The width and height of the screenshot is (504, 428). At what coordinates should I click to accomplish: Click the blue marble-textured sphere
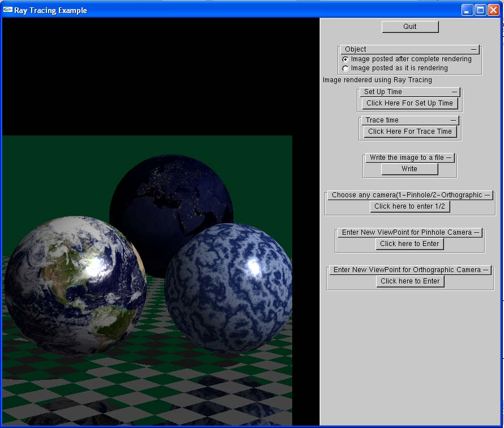228,288
